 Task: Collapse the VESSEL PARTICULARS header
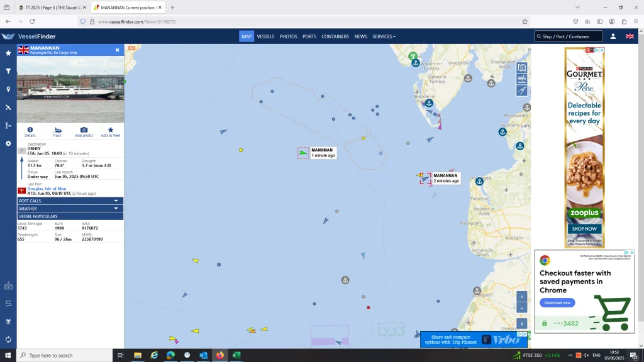click(70, 216)
